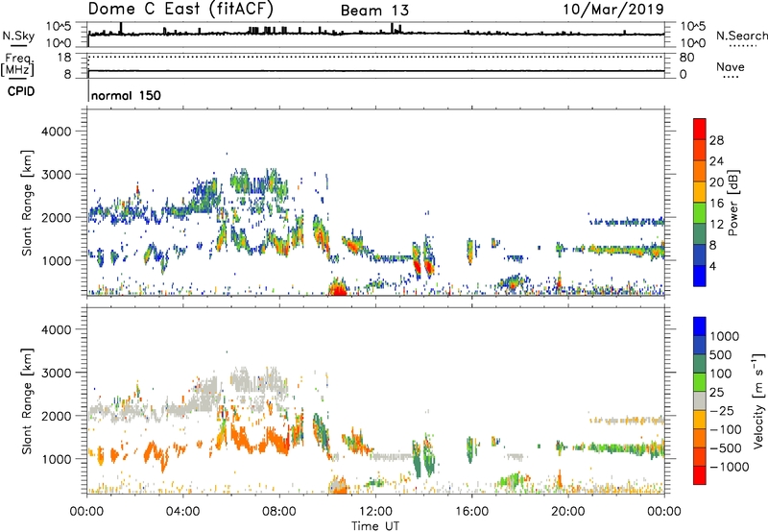768x532 pixels.
Task: Click the 'Slant Range [km]' label of the velocity panel
Action: 27,400
